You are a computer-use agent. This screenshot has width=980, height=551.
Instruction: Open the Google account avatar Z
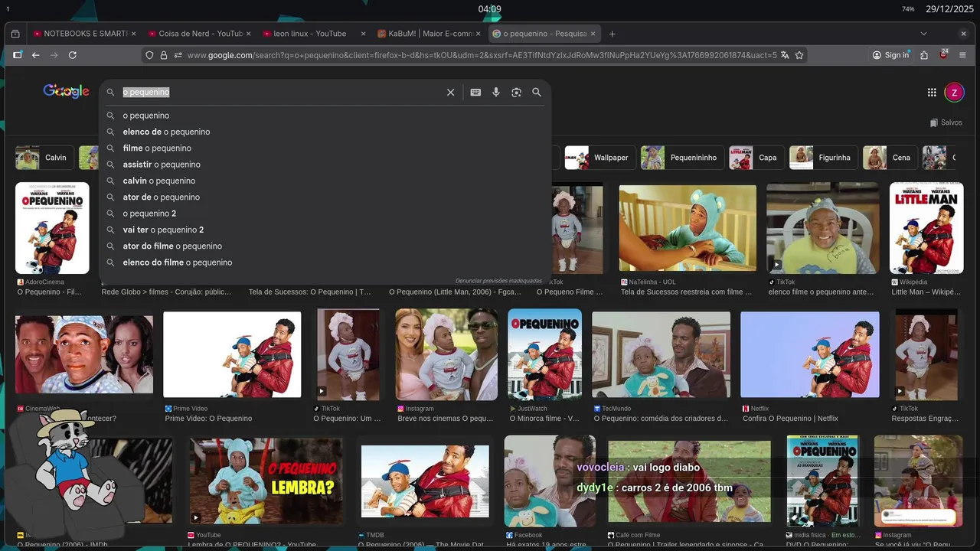[x=954, y=93]
